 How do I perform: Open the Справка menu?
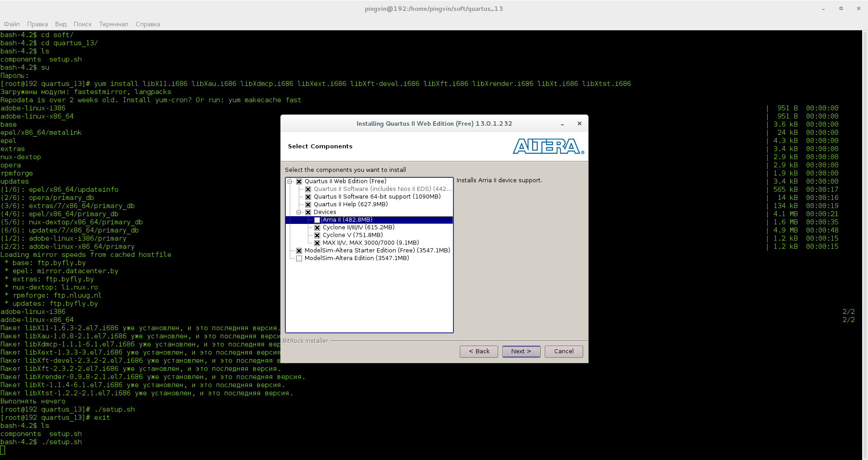pyautogui.click(x=147, y=24)
